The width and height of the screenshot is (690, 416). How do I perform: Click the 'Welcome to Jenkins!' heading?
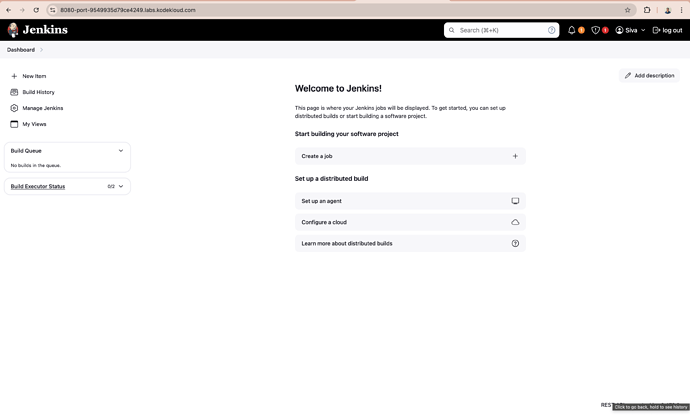pos(338,88)
